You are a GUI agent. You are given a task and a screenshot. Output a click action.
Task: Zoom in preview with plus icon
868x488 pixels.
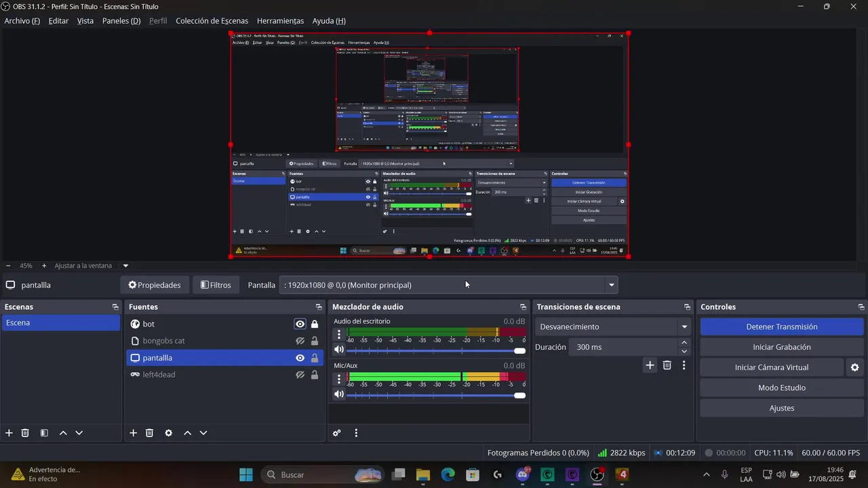point(44,266)
